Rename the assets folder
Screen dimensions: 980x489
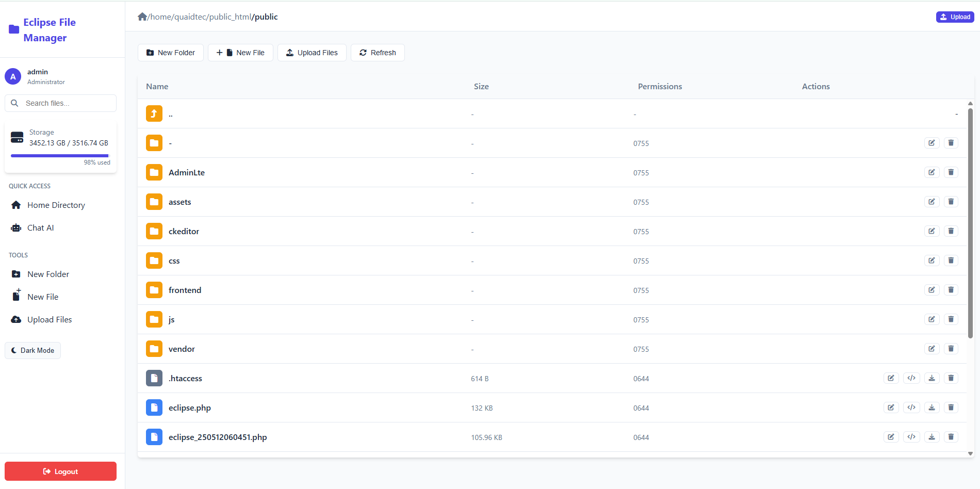point(932,201)
